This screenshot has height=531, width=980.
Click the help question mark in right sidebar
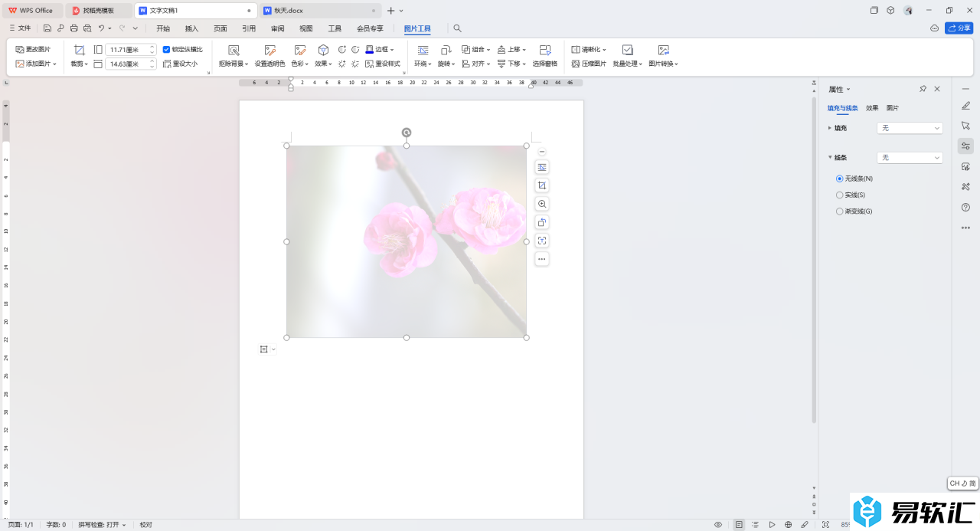click(965, 207)
